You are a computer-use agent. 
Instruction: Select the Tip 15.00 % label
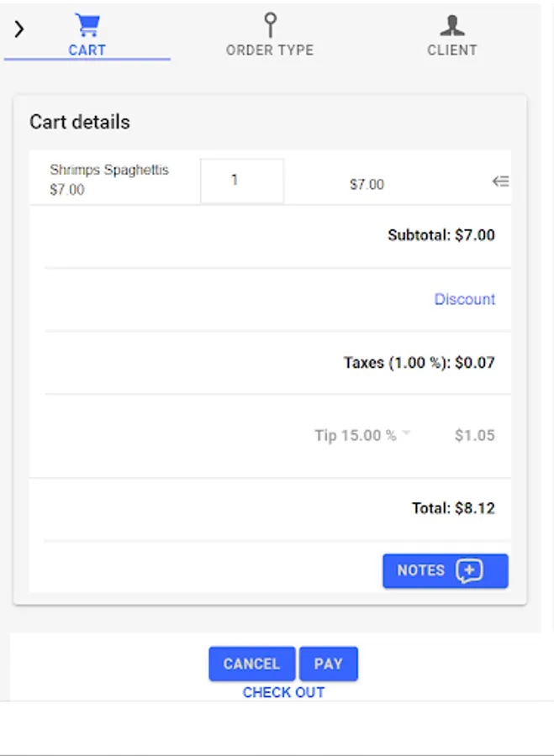pos(355,436)
